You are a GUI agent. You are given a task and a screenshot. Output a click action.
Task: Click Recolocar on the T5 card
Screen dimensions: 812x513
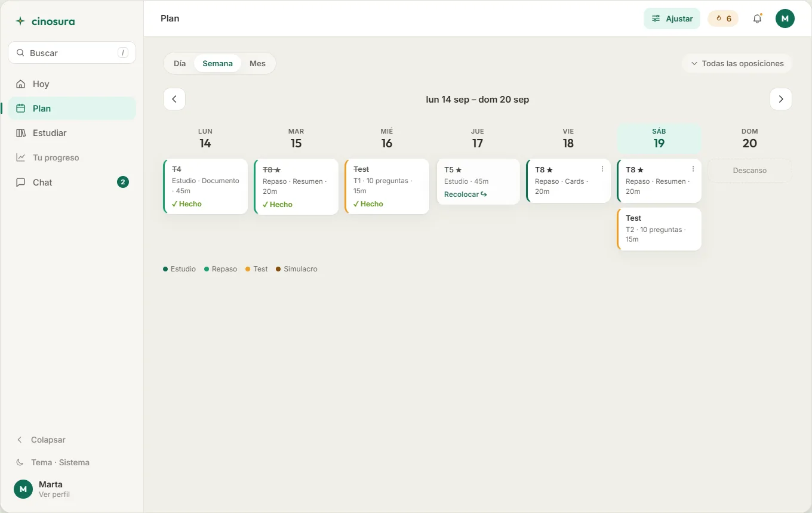point(466,194)
